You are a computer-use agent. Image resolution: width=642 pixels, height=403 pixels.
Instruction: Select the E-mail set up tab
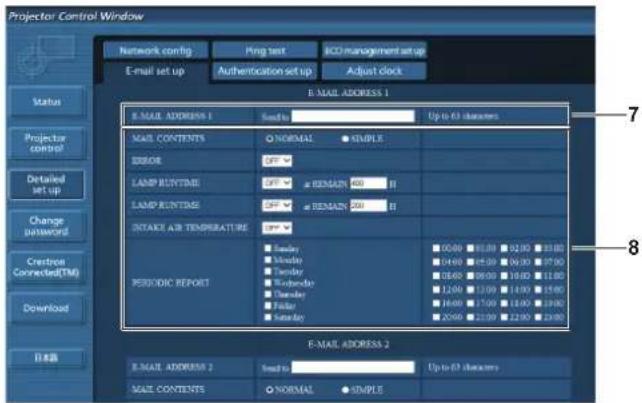coord(156,71)
